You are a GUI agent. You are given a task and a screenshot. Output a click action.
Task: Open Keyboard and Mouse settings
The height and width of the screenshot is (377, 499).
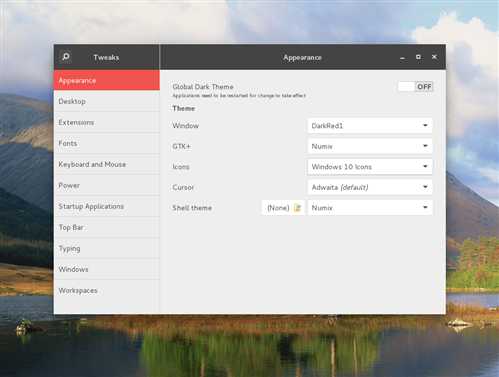tap(107, 164)
